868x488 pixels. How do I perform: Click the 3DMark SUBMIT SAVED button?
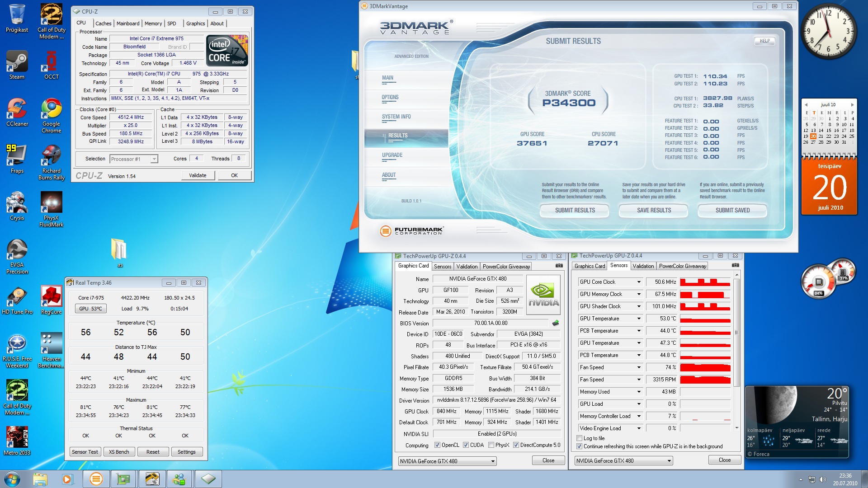pyautogui.click(x=732, y=211)
